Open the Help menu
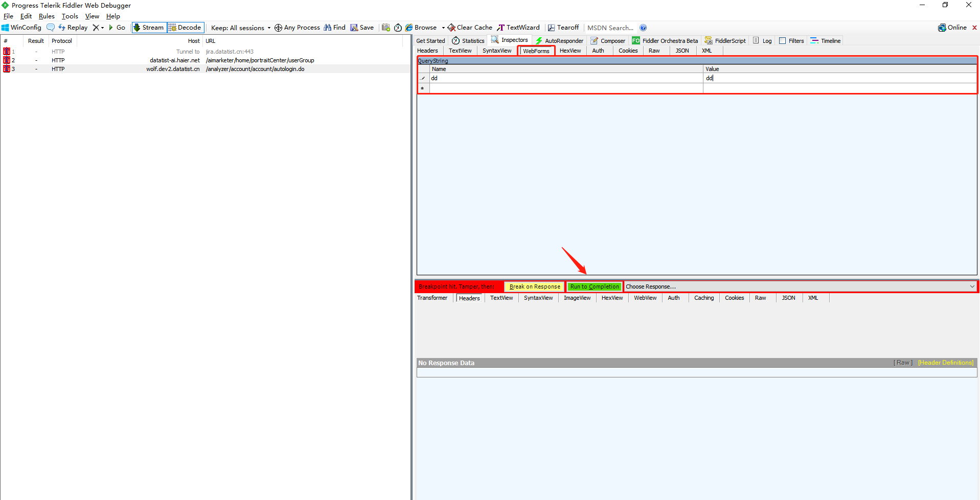 (113, 16)
